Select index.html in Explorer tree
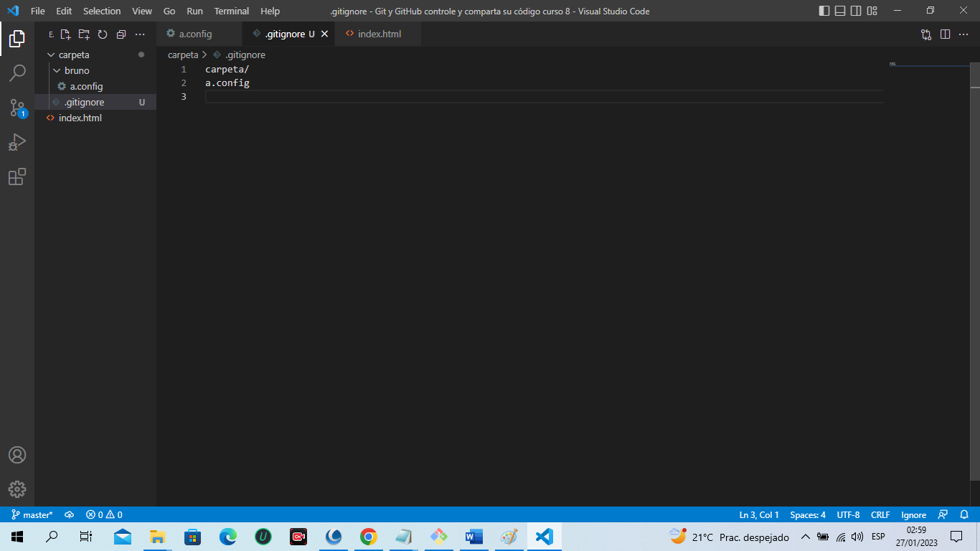 coord(95,118)
